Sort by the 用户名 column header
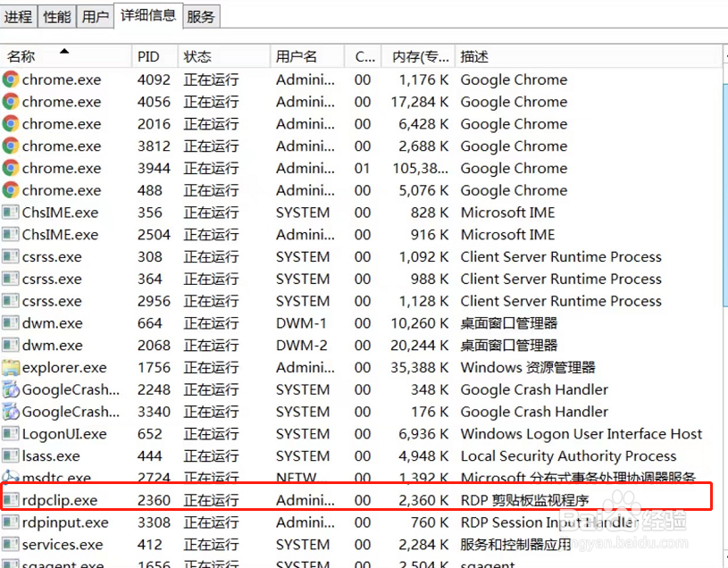This screenshot has width=728, height=568. point(307,56)
